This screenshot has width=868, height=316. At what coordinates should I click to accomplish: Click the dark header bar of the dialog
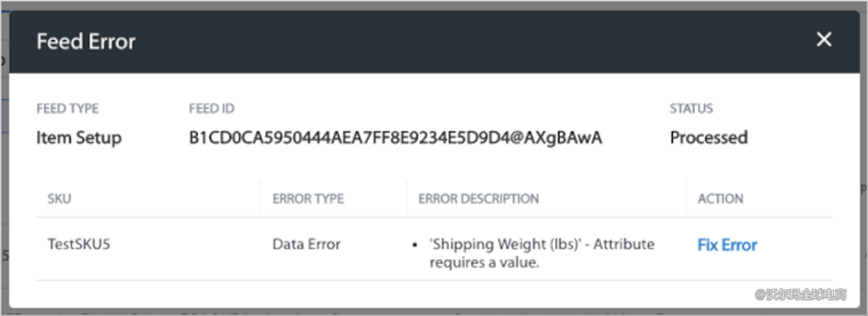pos(441,42)
